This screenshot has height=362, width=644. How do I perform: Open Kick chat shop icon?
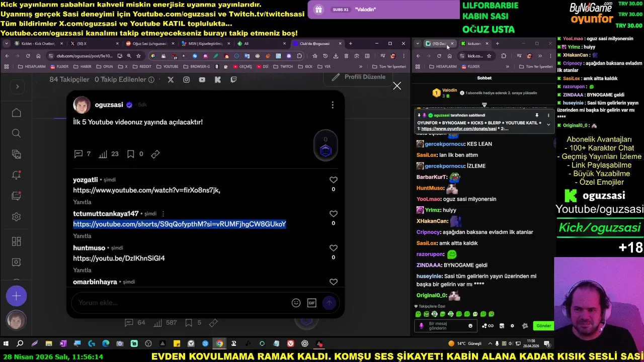pyautogui.click(x=502, y=326)
